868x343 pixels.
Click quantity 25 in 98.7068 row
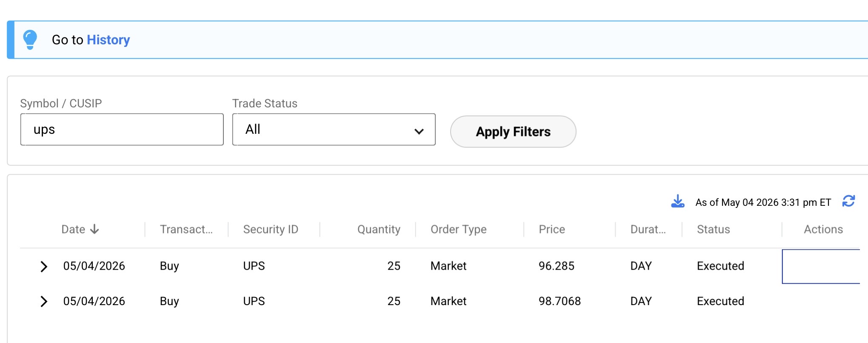pos(394,301)
